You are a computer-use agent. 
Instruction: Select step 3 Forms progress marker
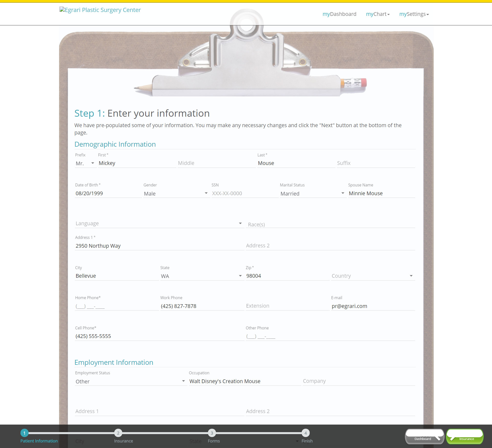212,433
